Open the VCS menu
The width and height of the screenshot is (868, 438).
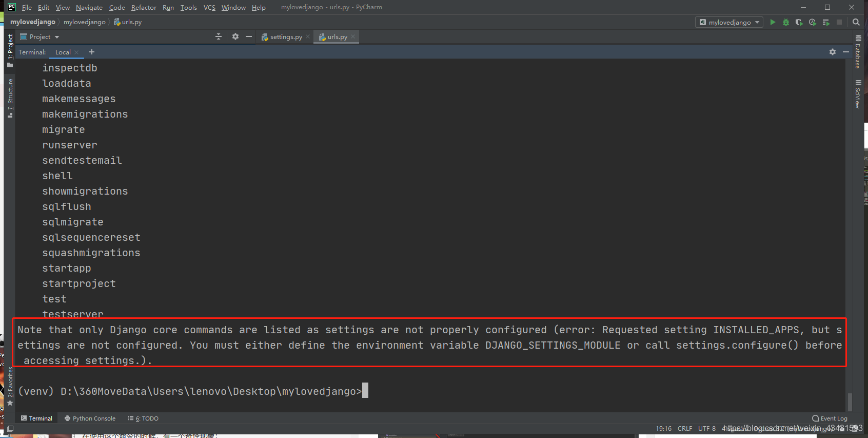pos(209,7)
